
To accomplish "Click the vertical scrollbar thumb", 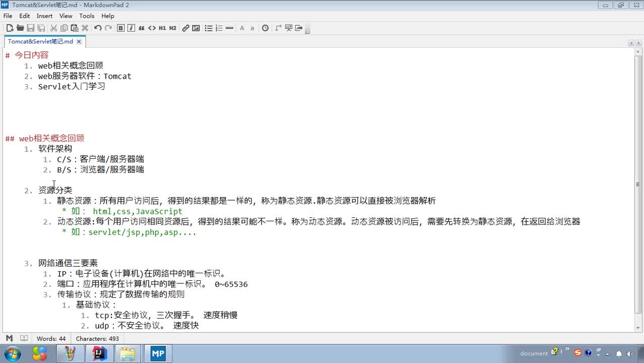I will [639, 185].
